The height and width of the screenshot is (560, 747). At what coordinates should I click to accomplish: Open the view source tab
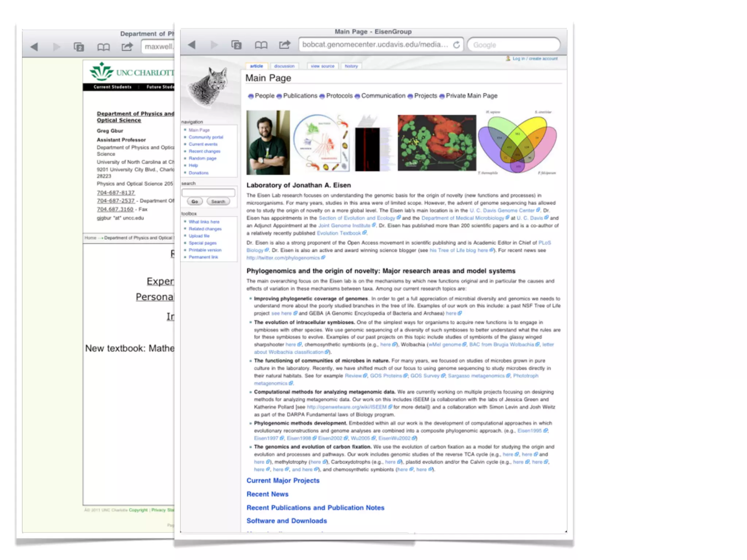322,66
